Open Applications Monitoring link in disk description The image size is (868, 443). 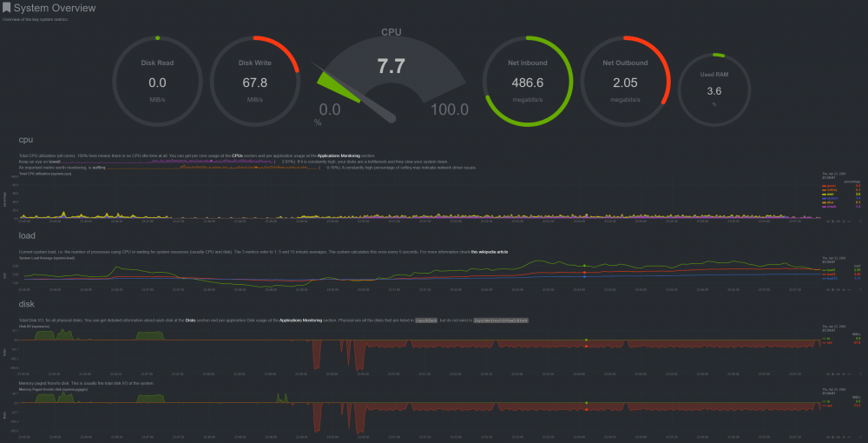pyautogui.click(x=300, y=320)
